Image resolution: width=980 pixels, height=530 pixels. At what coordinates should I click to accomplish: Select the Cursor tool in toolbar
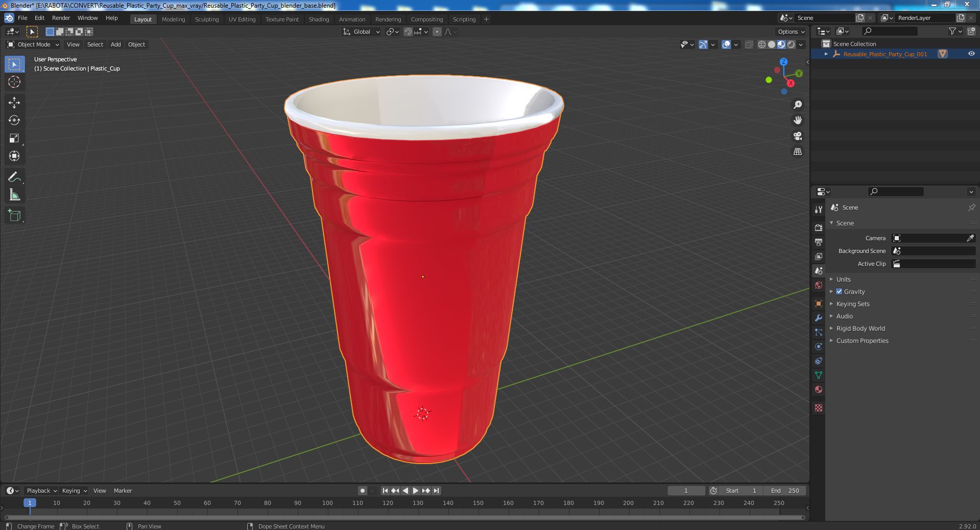point(14,82)
